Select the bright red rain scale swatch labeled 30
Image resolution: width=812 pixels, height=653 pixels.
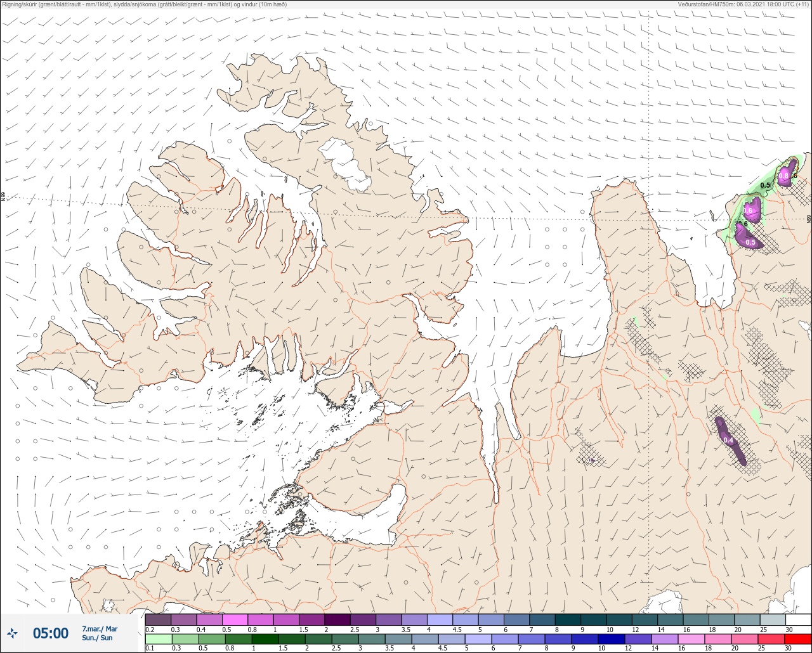[798, 638]
